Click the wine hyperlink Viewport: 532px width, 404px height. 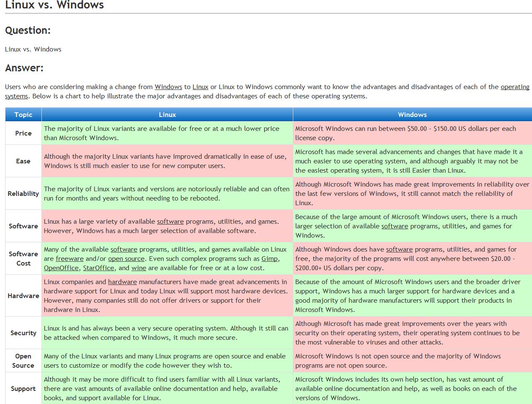pyautogui.click(x=139, y=268)
